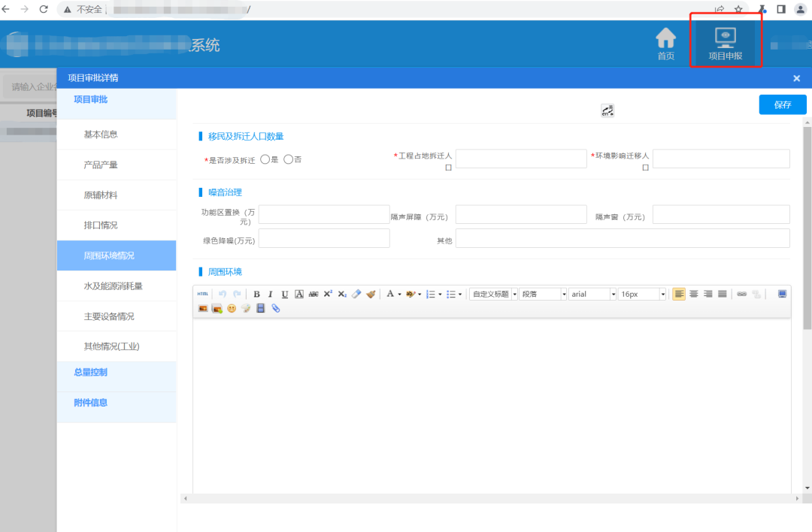Align text left in editor
Viewport: 812px width, 532px height.
pos(679,294)
